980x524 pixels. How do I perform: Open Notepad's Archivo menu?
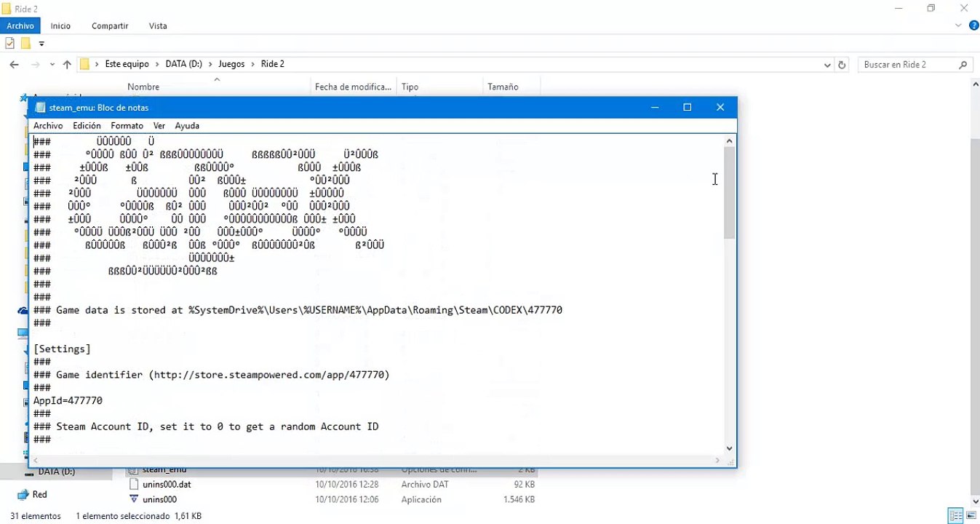point(48,126)
